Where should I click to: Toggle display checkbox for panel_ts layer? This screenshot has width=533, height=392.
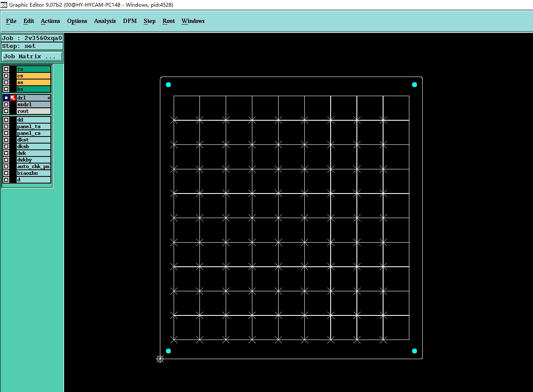coord(6,127)
